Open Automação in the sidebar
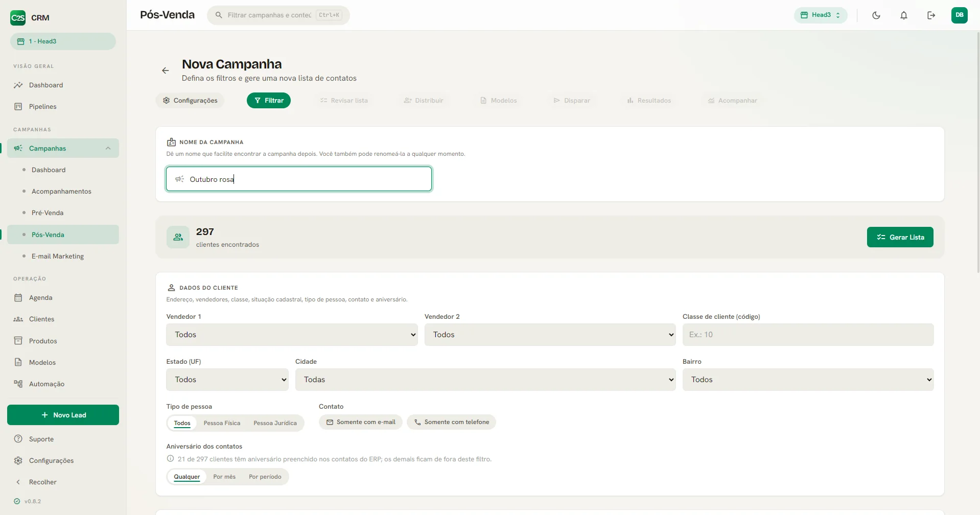The width and height of the screenshot is (980, 515). click(63, 384)
